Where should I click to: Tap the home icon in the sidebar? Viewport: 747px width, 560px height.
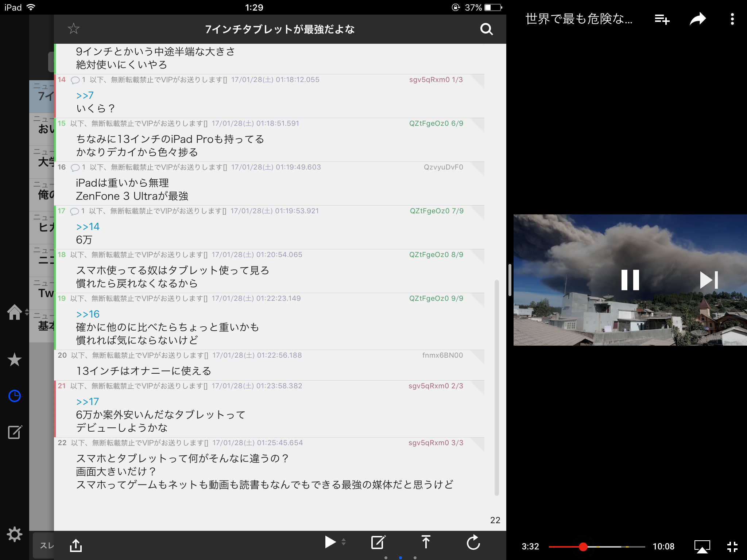[x=15, y=312]
